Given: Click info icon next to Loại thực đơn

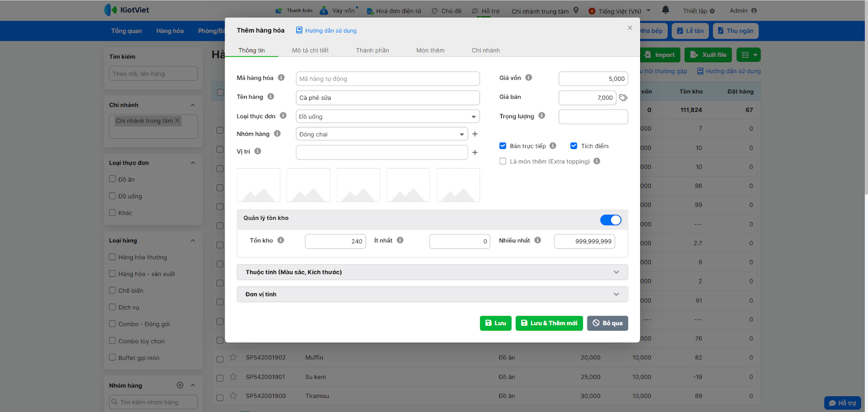Looking at the screenshot, I should [x=283, y=115].
